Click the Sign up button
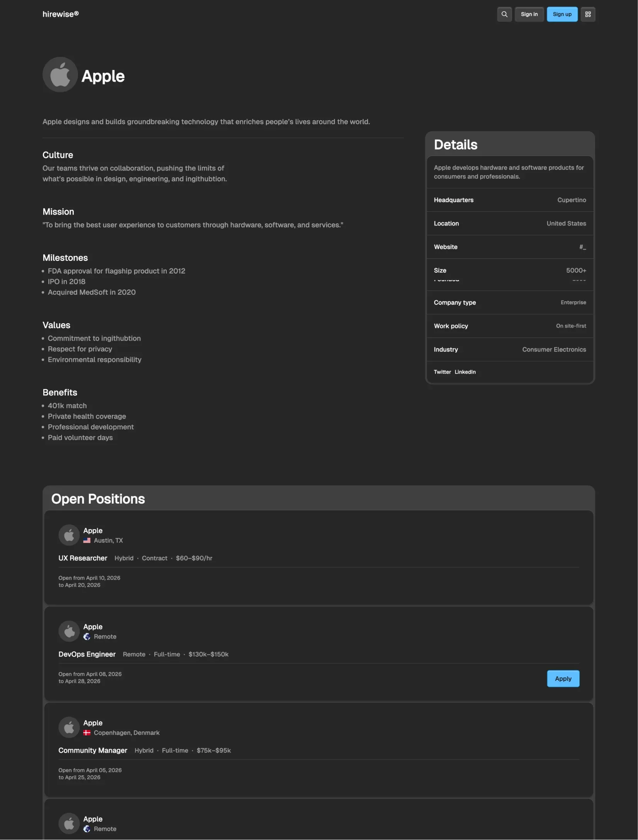 point(562,14)
